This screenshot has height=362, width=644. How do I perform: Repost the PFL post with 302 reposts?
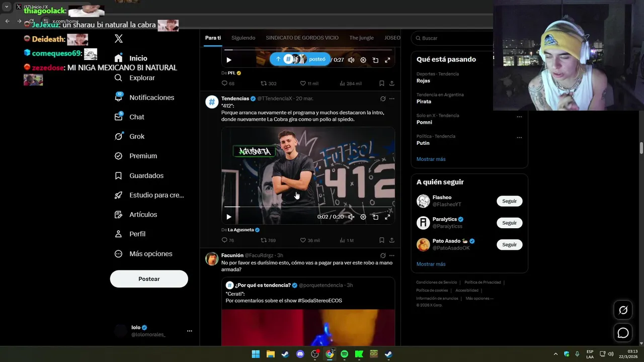[x=268, y=83]
